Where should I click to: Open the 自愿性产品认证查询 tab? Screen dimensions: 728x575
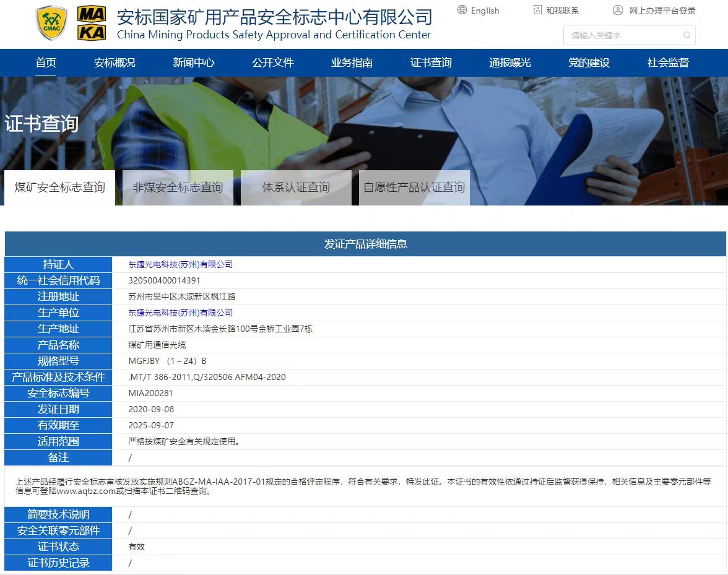[x=414, y=188]
